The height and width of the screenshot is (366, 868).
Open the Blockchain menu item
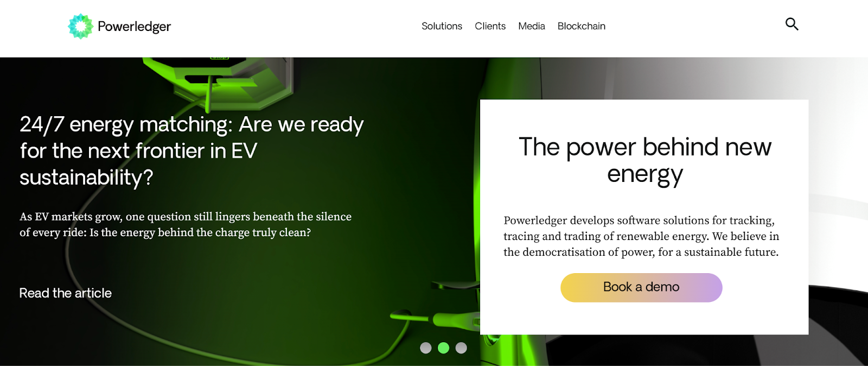(582, 26)
